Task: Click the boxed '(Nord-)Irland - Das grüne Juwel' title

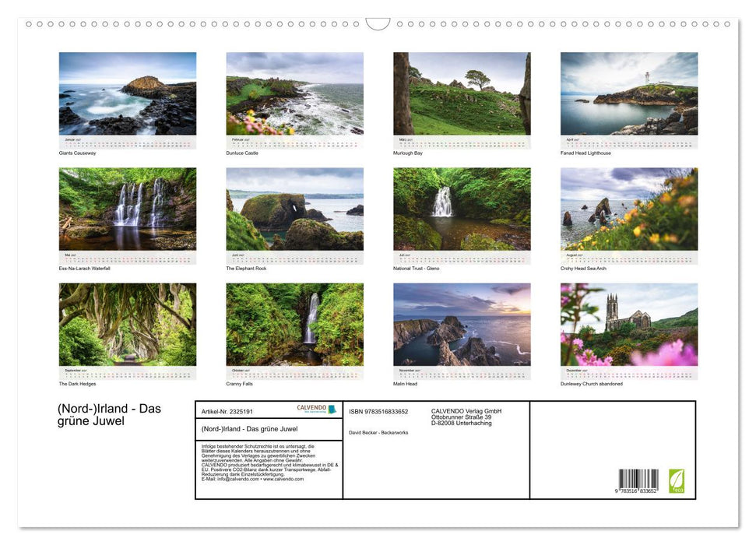Action: [x=249, y=429]
